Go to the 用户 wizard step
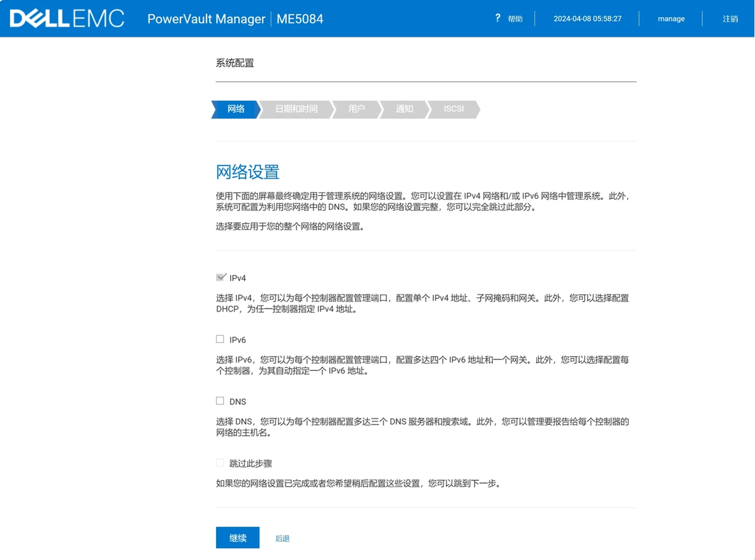Screen dimensions: 755x560 pyautogui.click(x=357, y=110)
